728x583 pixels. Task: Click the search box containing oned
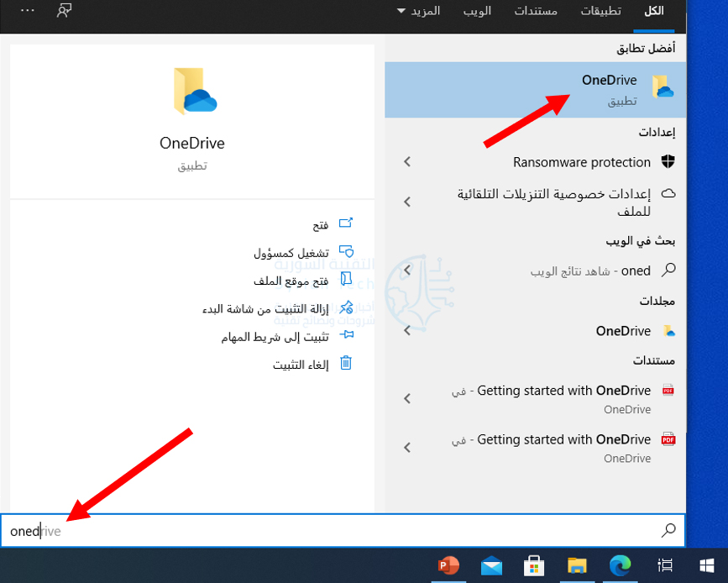343,531
